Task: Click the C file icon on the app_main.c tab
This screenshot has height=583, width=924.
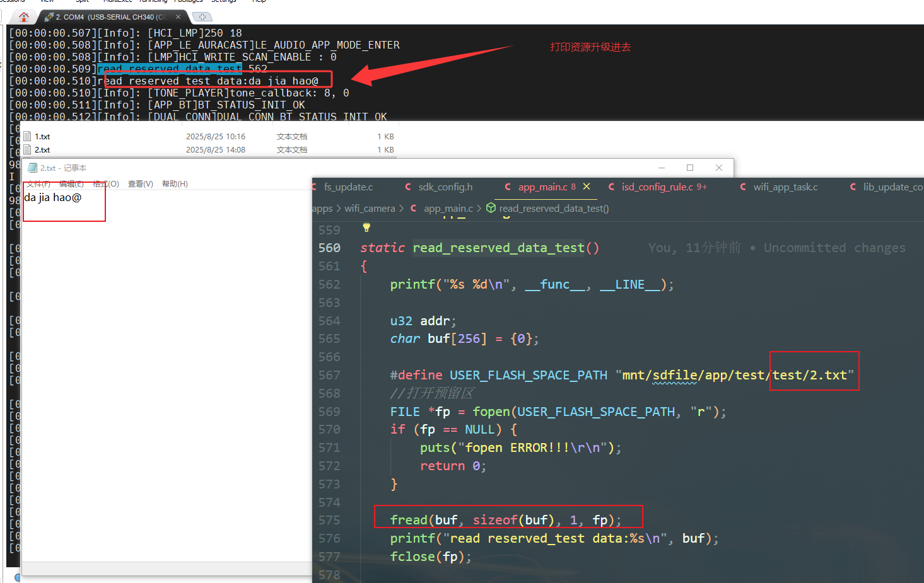Action: click(x=508, y=187)
